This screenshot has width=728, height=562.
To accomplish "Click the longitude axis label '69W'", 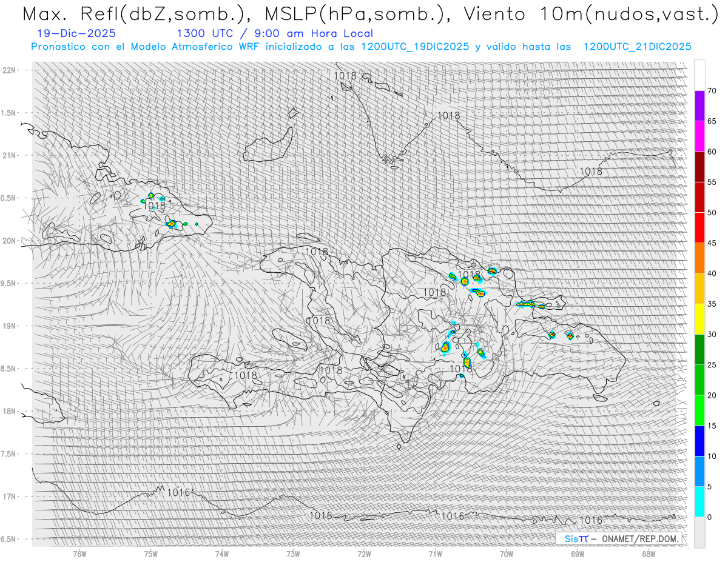I will [x=578, y=554].
